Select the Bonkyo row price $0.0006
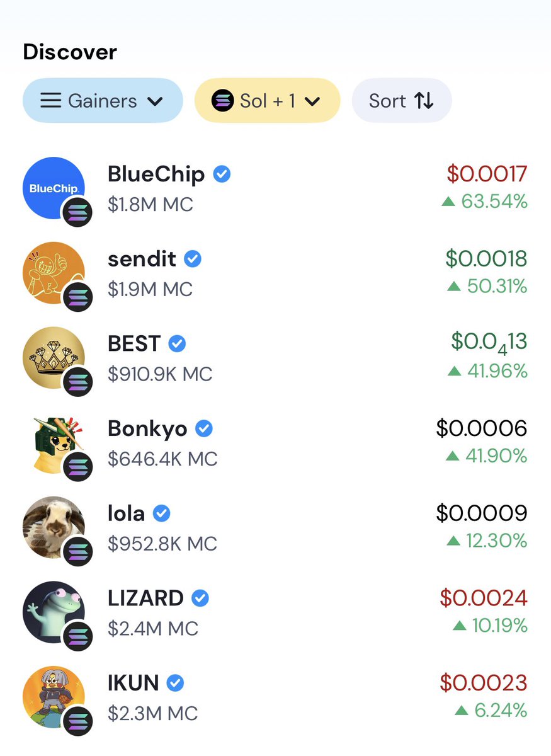The image size is (551, 756). (x=482, y=428)
